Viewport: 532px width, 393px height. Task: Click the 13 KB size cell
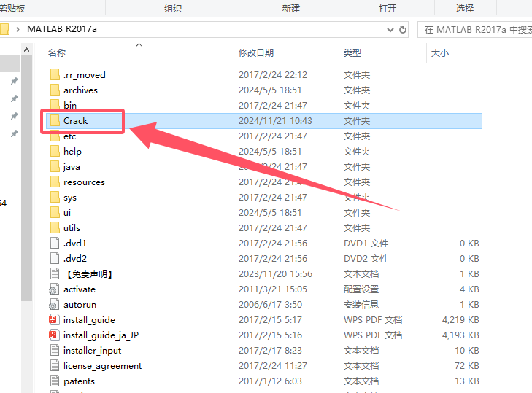(x=467, y=381)
